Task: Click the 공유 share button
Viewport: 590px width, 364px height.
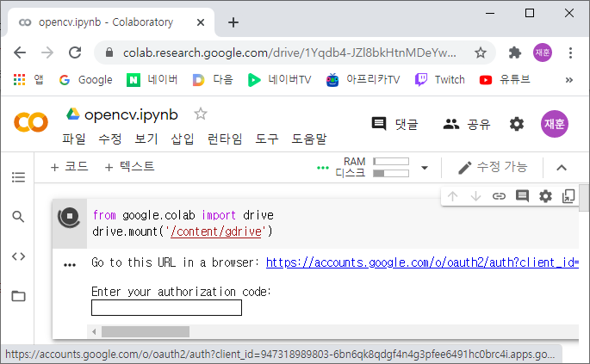Action: [467, 124]
